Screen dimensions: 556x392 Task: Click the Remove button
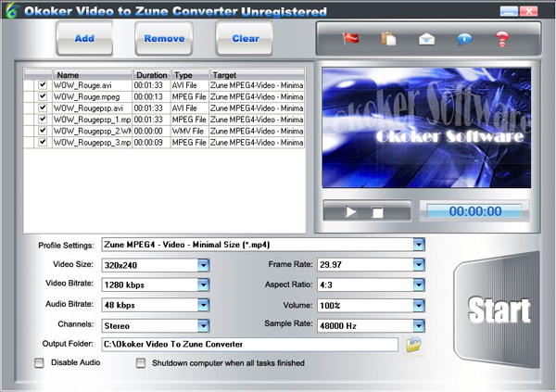tap(164, 38)
